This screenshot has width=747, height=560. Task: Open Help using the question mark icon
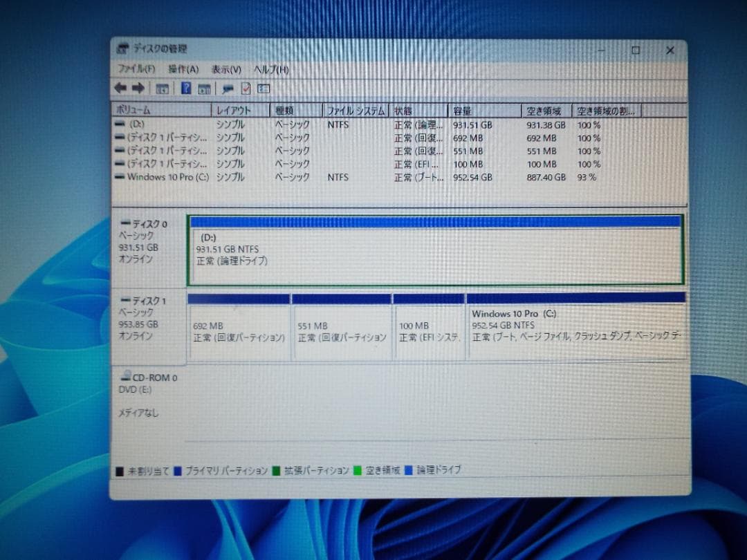click(x=185, y=88)
